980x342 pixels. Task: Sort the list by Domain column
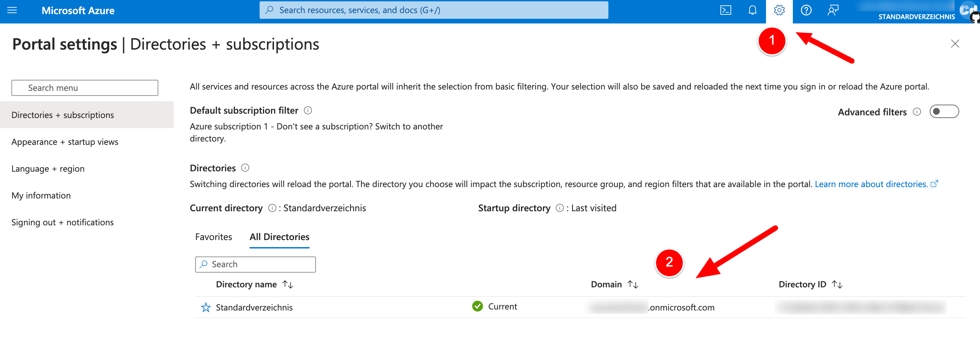point(613,284)
